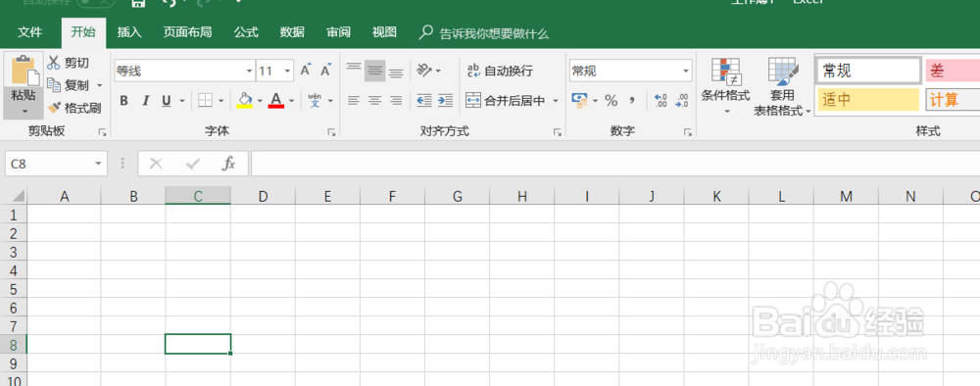Apply the 适中 neutral cell style
The width and height of the screenshot is (980, 386).
(x=868, y=99)
